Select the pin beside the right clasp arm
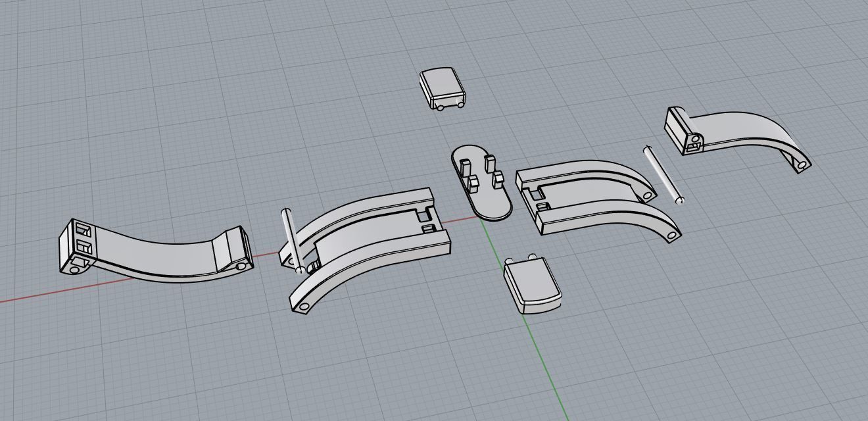The height and width of the screenshot is (421, 868). 664,174
